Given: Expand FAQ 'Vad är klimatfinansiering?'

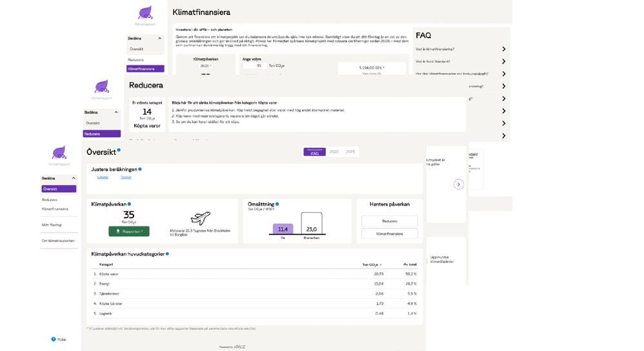Looking at the screenshot, I should point(503,49).
